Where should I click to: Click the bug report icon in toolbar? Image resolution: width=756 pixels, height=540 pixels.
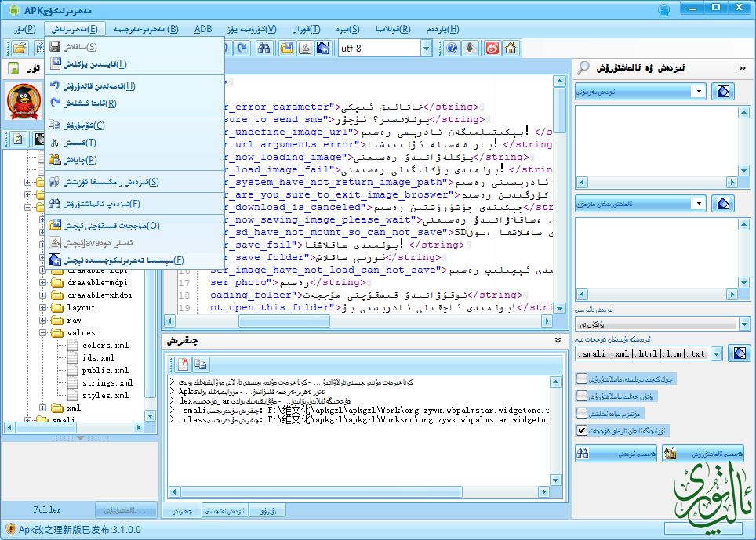(470, 48)
